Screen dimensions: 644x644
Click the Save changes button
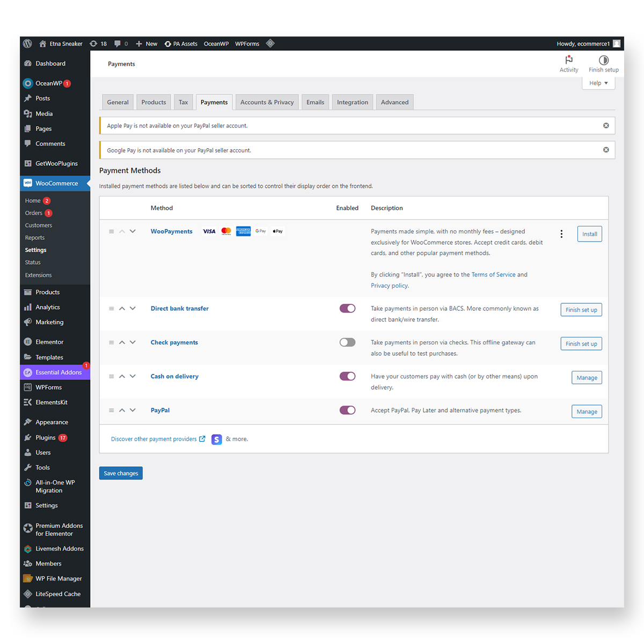pos(121,473)
